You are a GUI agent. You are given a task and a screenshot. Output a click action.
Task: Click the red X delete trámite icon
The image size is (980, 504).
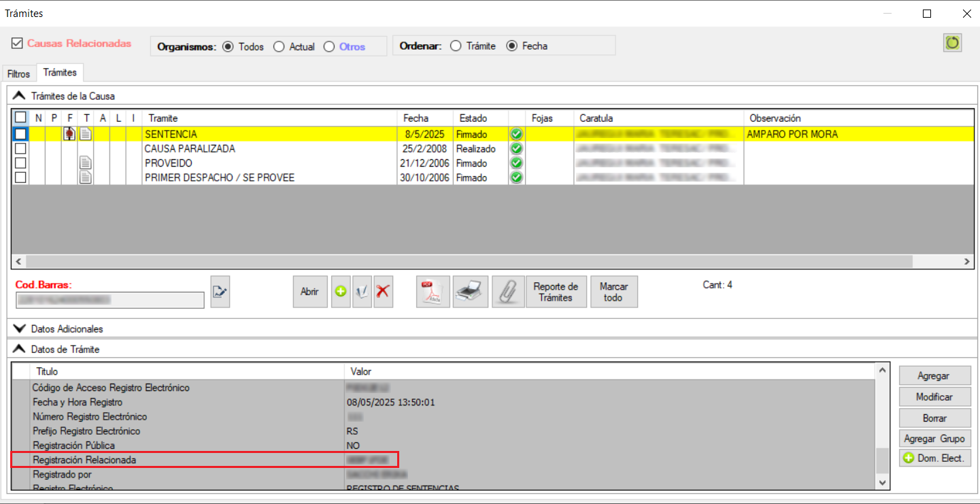tap(384, 292)
